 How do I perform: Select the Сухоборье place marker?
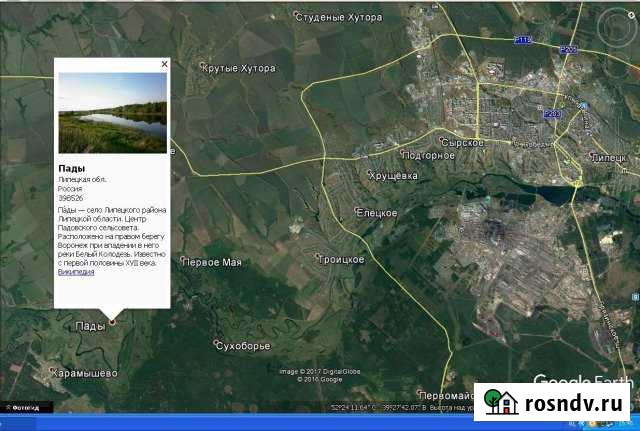pos(218,346)
